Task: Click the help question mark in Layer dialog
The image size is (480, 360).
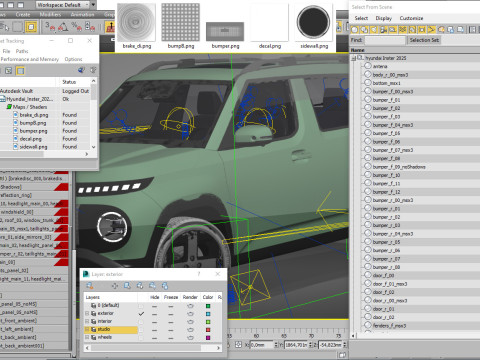Action: [x=199, y=274]
